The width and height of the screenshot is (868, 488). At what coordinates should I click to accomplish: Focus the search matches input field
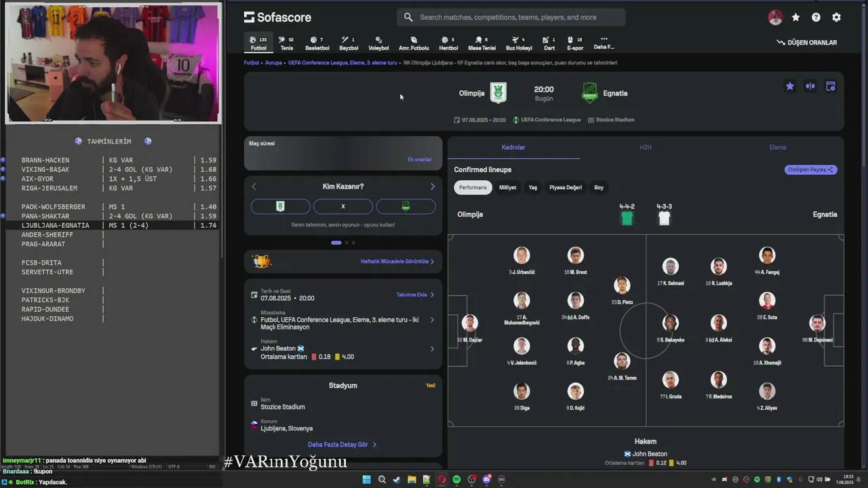point(511,18)
